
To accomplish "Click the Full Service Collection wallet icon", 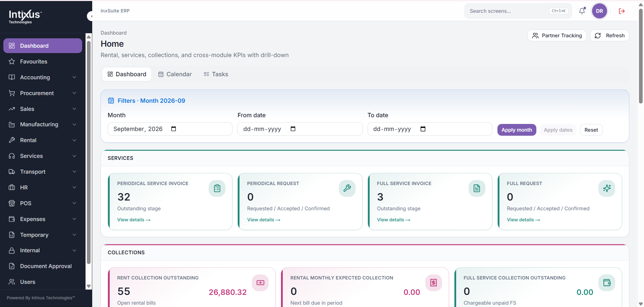I will click(x=607, y=283).
